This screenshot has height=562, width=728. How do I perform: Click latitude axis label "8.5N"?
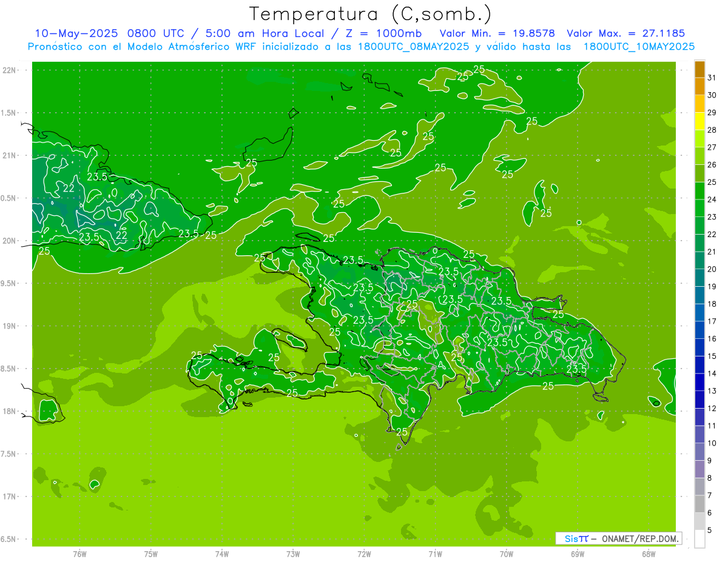point(9,369)
